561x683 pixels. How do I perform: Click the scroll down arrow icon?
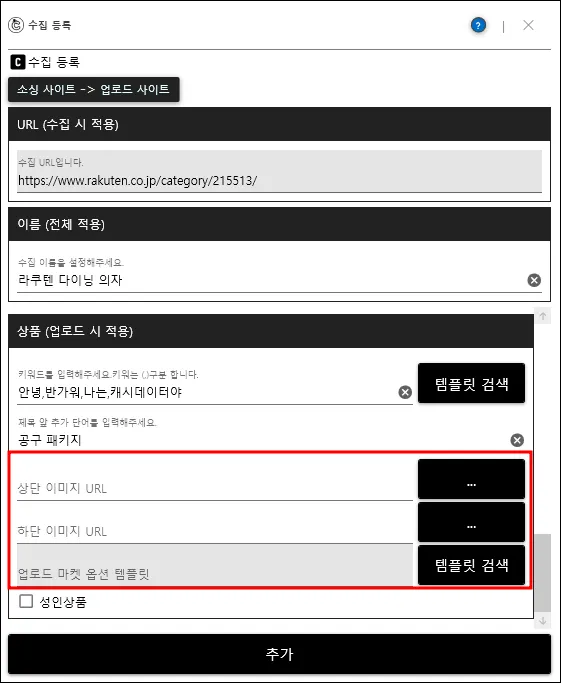click(x=543, y=621)
